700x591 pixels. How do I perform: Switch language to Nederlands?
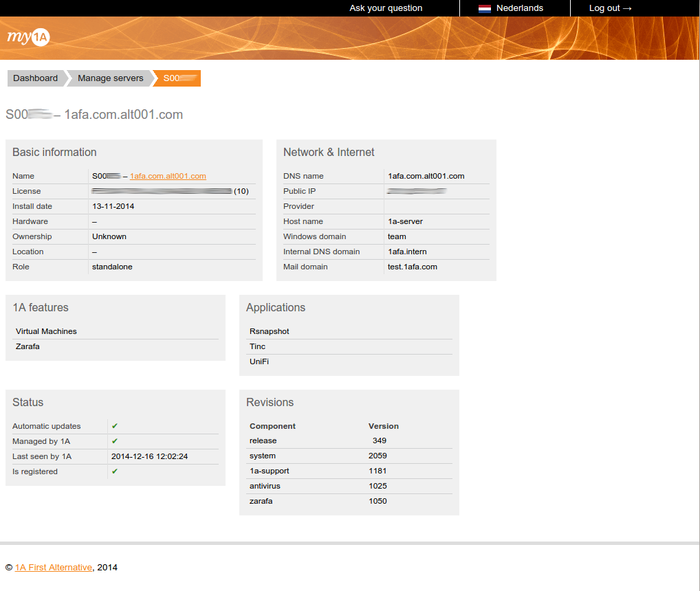tap(519, 8)
